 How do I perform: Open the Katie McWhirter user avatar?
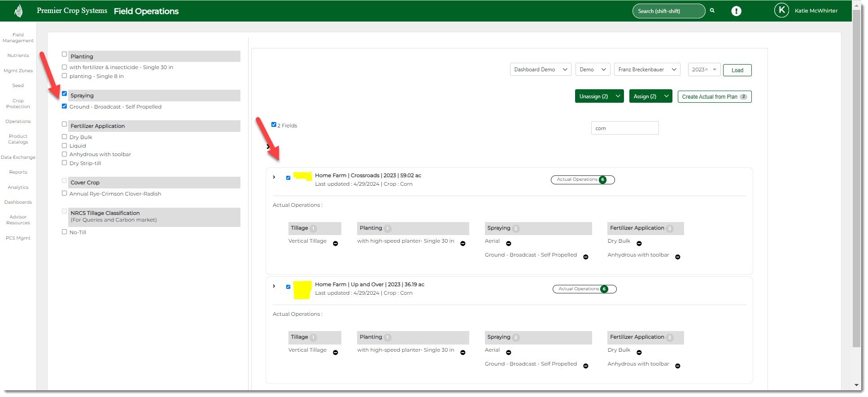pyautogui.click(x=781, y=10)
